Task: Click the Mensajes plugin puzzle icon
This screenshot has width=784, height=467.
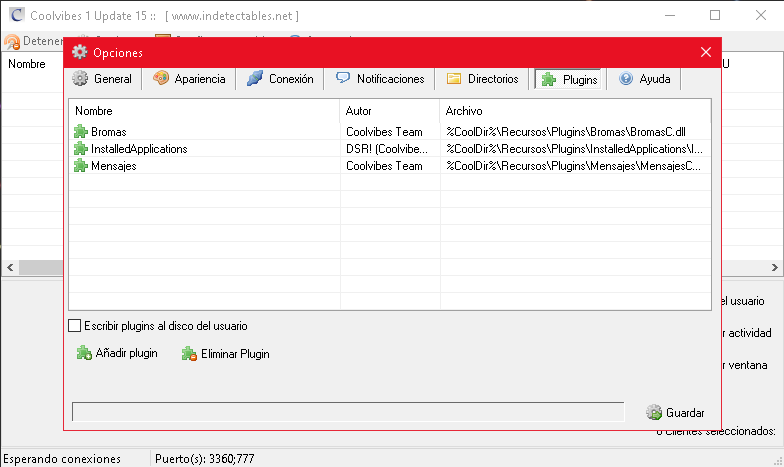Action: click(x=81, y=166)
